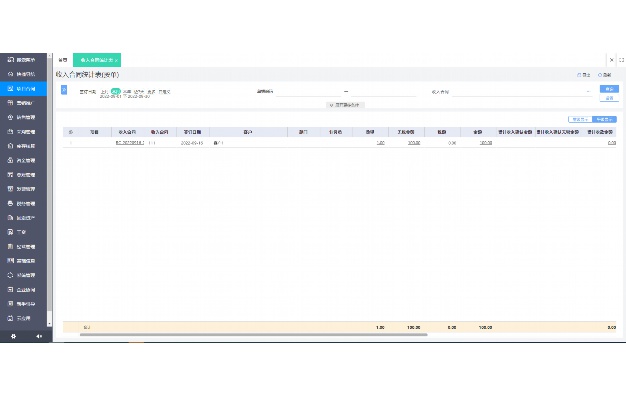This screenshot has width=626, height=396.
Task: Click the reset button below query
Action: (609, 98)
